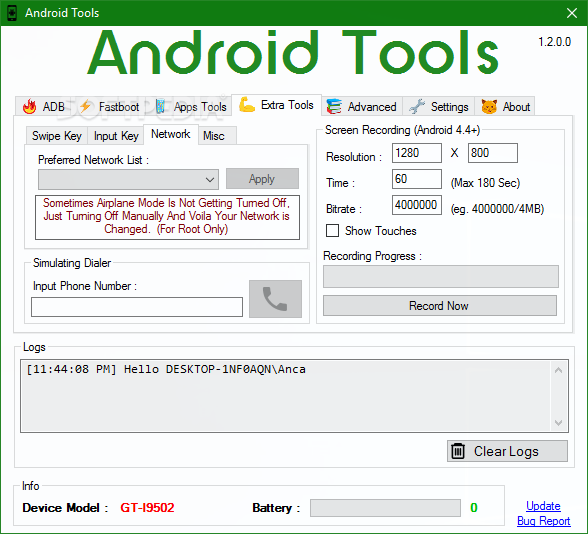Open the About tab

(505, 106)
